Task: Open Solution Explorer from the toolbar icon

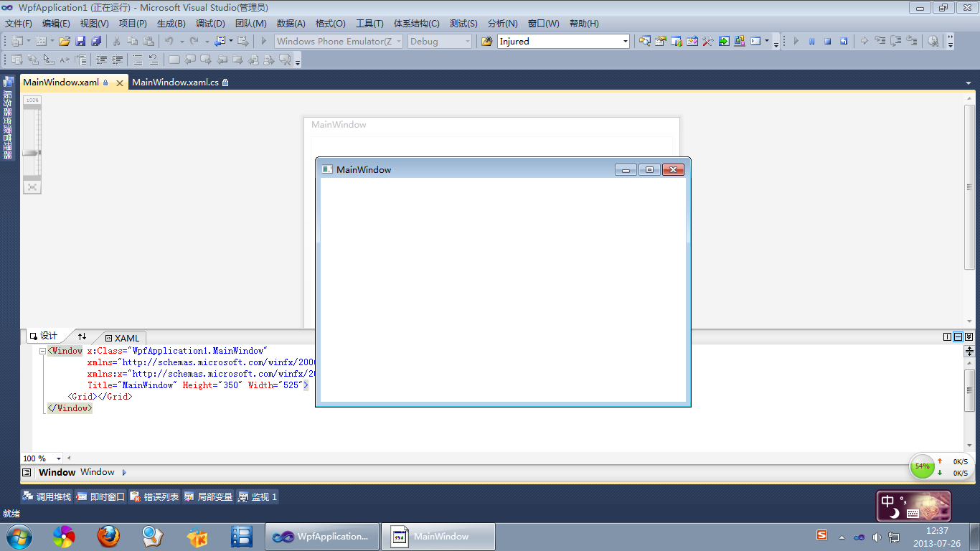Action: (644, 42)
